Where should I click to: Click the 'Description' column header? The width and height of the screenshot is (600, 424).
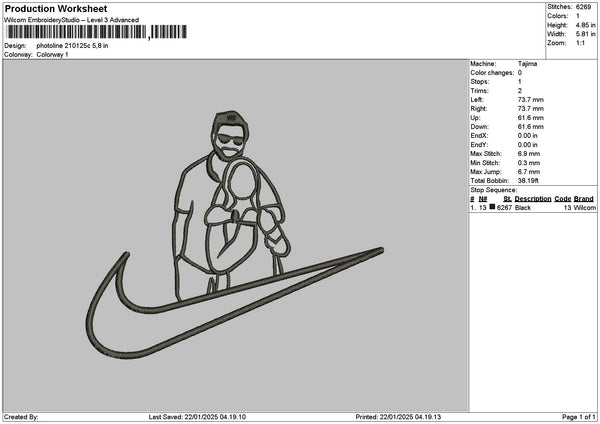533,199
